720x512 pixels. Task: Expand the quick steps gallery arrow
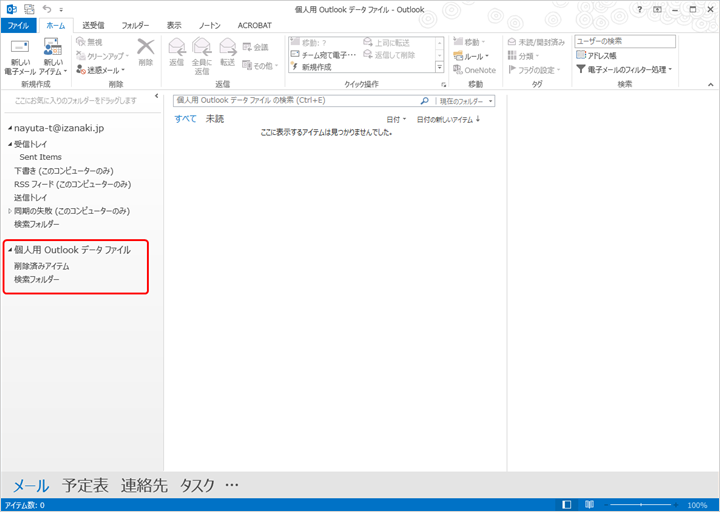(x=439, y=67)
